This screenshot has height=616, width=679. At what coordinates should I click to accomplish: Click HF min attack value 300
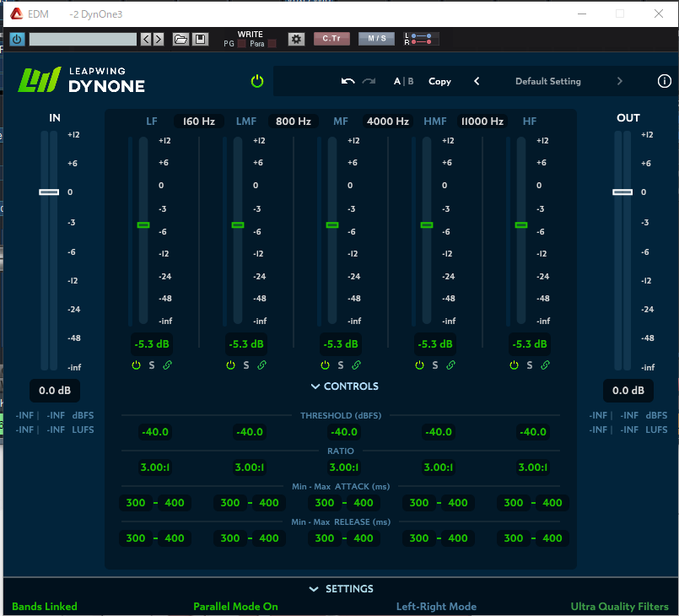pyautogui.click(x=514, y=503)
